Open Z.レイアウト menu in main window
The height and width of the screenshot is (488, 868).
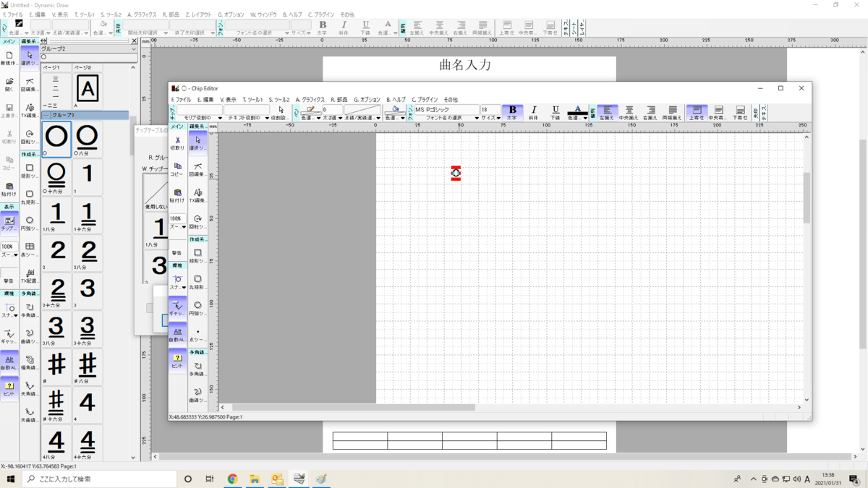click(x=199, y=14)
